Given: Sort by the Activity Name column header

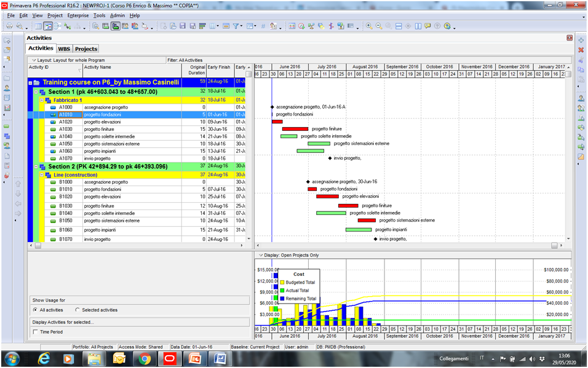Looking at the screenshot, I should click(132, 70).
